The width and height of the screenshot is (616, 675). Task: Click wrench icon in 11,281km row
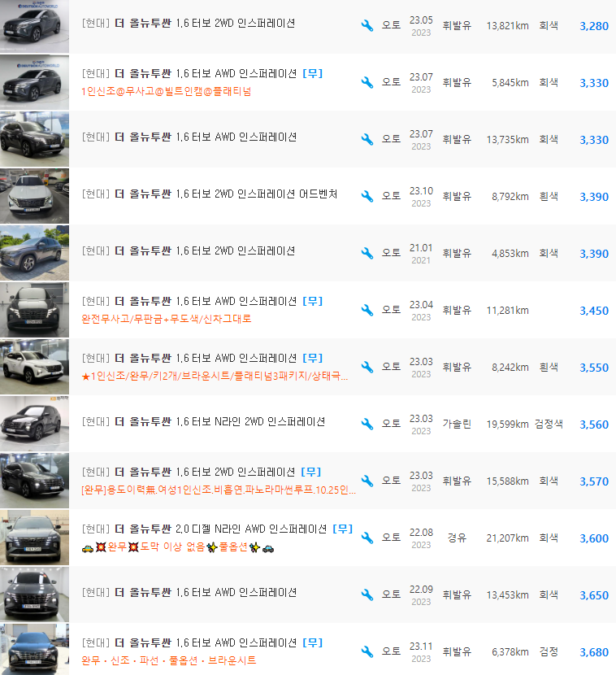coord(367,310)
